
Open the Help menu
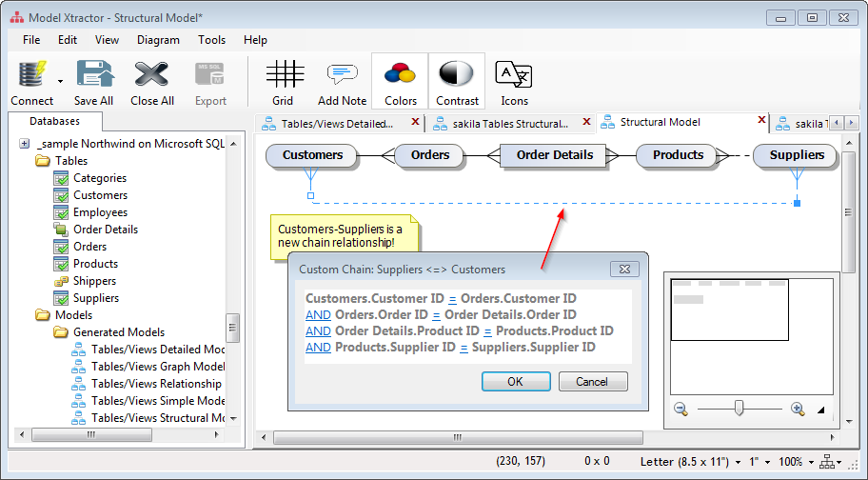tap(255, 40)
